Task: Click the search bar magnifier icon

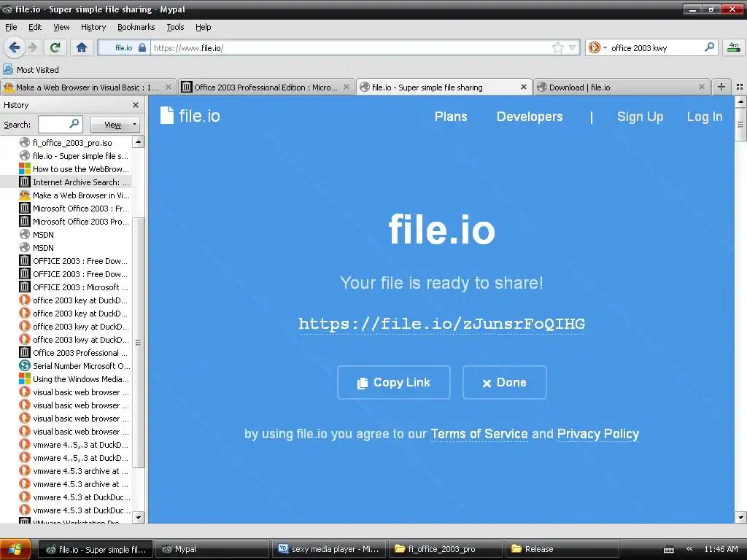Action: tap(709, 47)
